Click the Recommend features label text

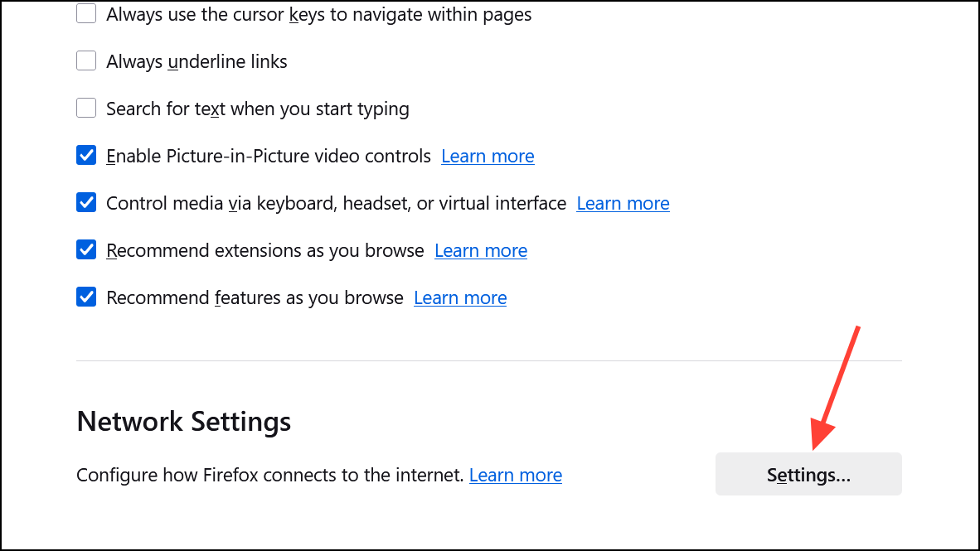pyautogui.click(x=254, y=297)
